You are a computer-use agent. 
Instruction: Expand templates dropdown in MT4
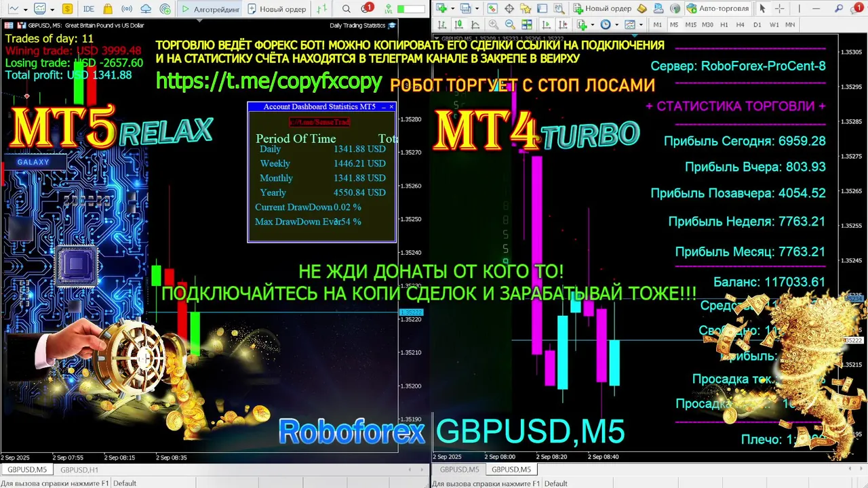click(641, 25)
